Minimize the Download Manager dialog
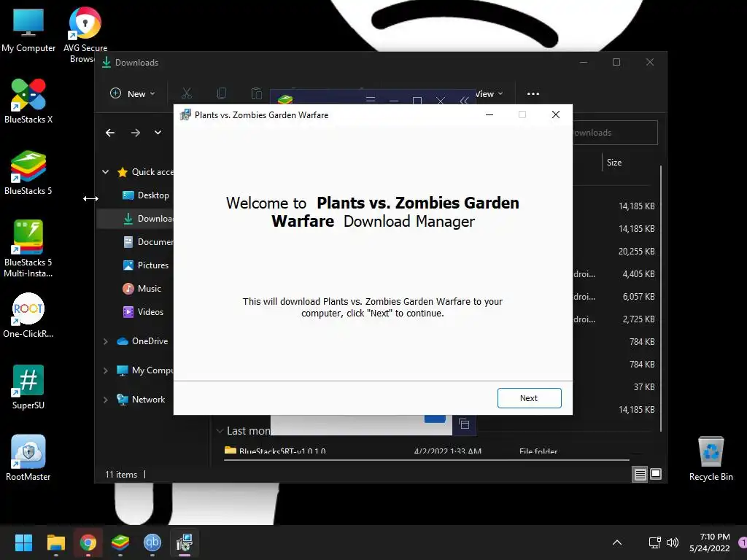 489,114
